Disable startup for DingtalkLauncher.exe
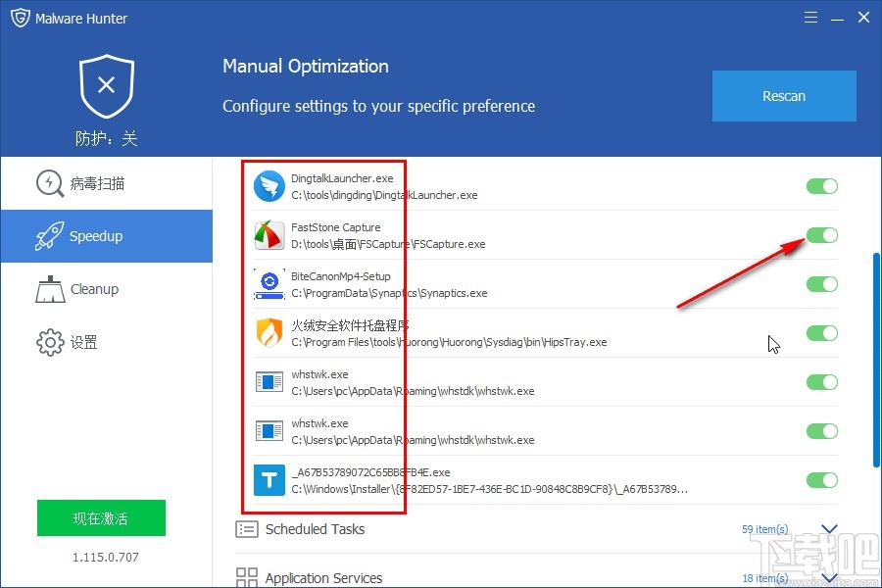The width and height of the screenshot is (882, 588). tap(822, 186)
